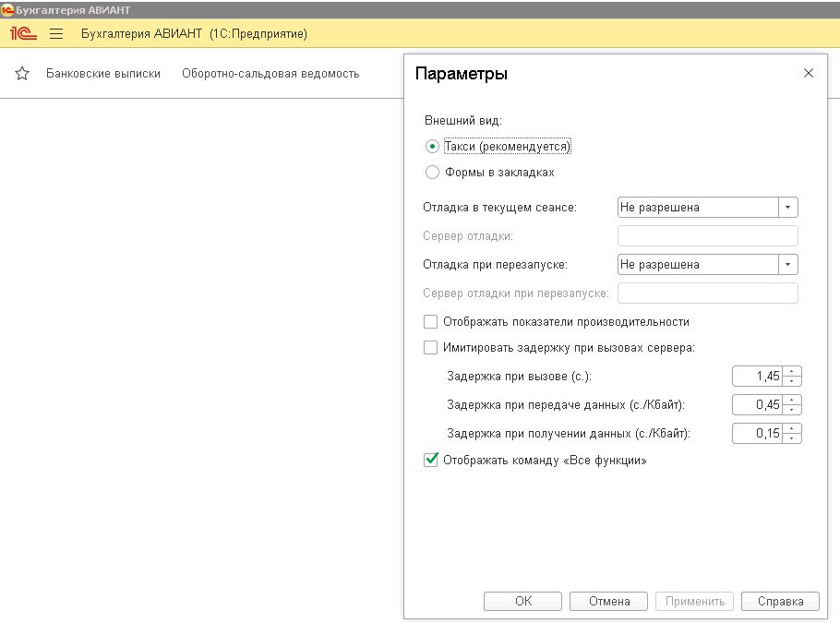
Task: Open Оборотно-сальдовая ведомость link
Action: (270, 74)
